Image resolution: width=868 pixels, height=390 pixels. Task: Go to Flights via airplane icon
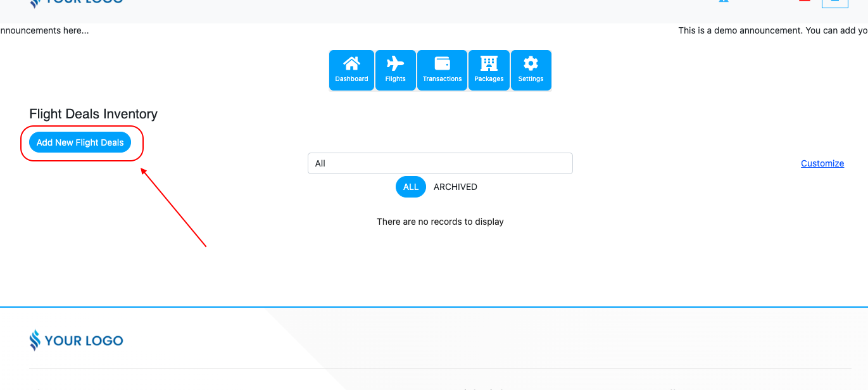pyautogui.click(x=395, y=70)
